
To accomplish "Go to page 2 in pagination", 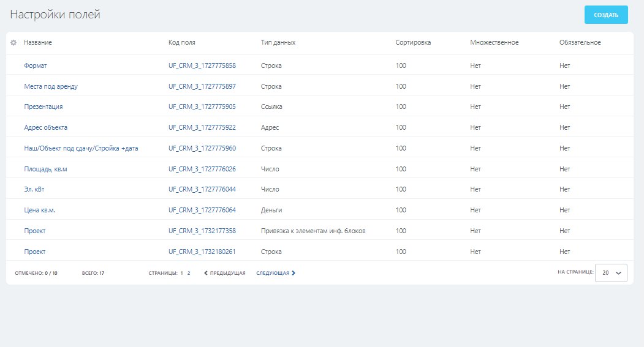I will point(189,273).
